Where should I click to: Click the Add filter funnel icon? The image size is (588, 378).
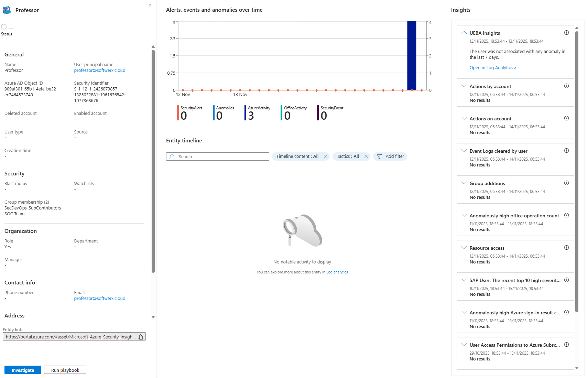click(x=379, y=156)
